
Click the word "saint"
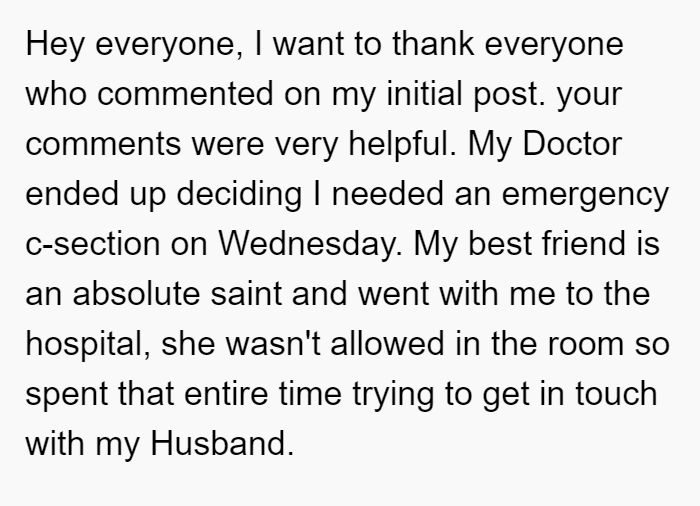pos(246,294)
